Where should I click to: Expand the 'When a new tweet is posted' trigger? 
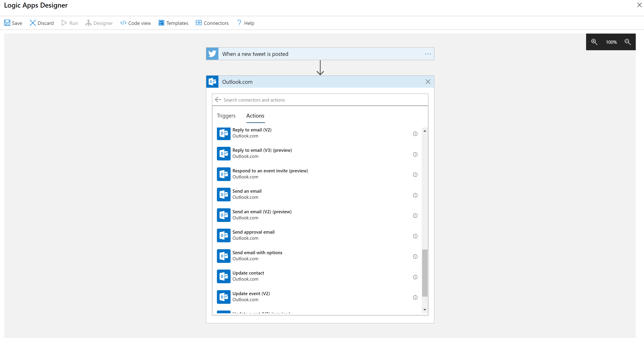(x=255, y=54)
